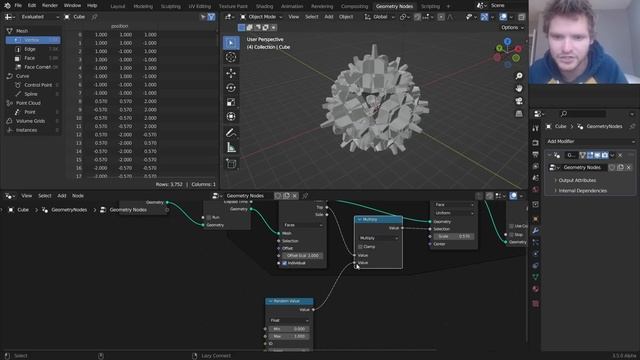Add a new workspace with the plus tab
Viewport: 640px width, 360px height.
tap(448, 6)
